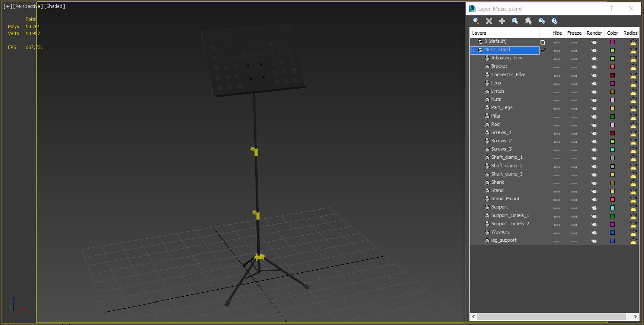
Task: Click the teapot render icon for Nuts
Action: pos(594,100)
